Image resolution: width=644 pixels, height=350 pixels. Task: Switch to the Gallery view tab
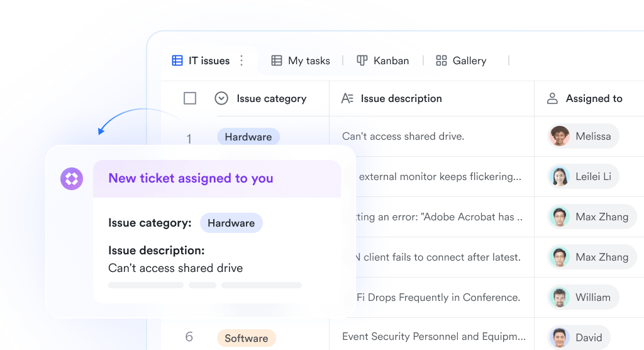coord(461,60)
